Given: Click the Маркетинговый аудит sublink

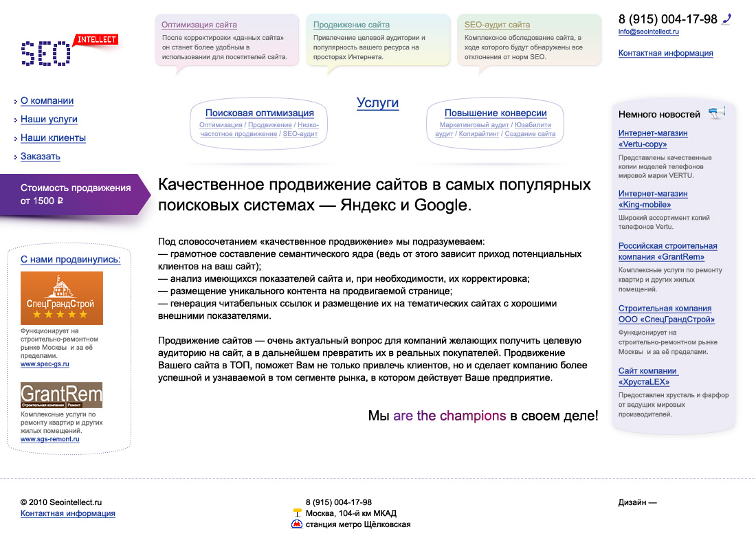Looking at the screenshot, I should [474, 125].
